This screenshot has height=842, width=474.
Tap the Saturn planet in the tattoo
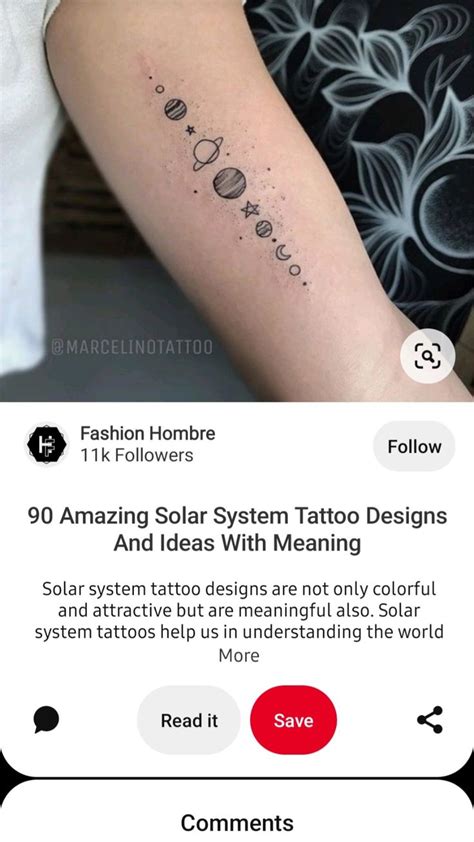click(207, 153)
